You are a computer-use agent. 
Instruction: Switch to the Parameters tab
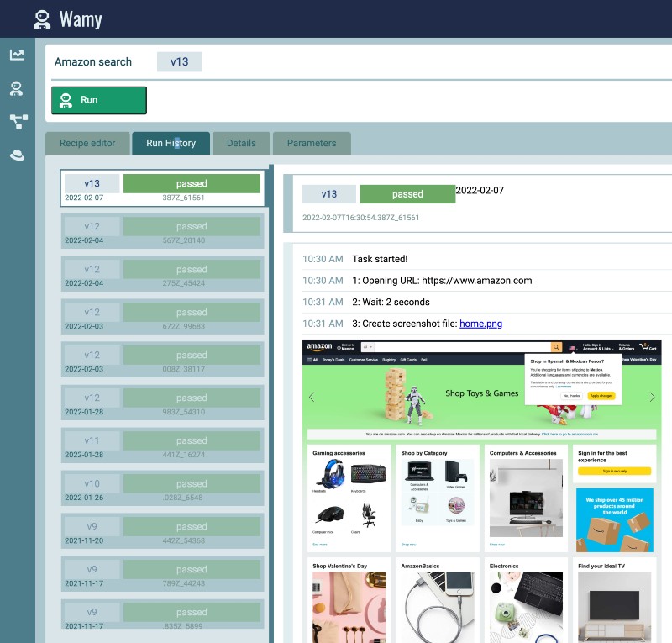(312, 143)
